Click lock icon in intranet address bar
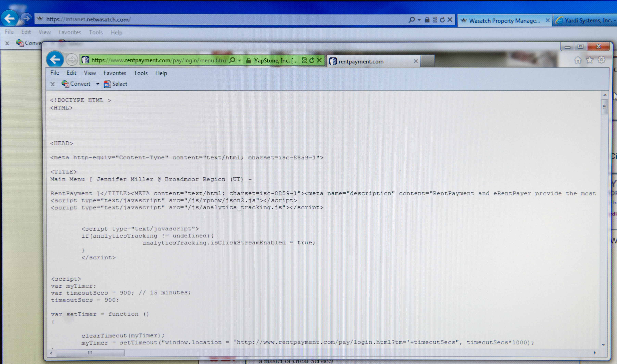Image resolution: width=617 pixels, height=364 pixels. pos(427,20)
